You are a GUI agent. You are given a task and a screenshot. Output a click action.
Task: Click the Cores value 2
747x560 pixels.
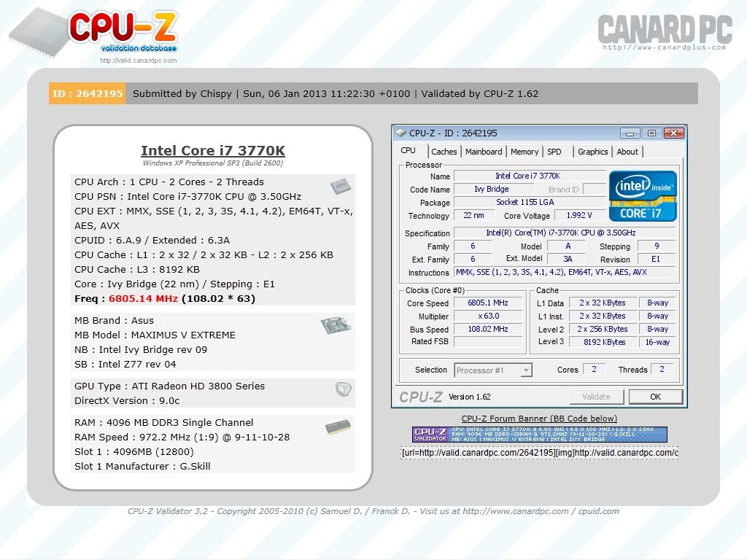point(594,369)
